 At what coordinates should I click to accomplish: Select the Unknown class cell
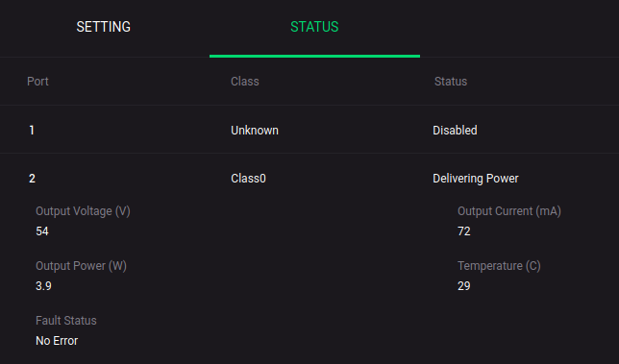coord(255,131)
